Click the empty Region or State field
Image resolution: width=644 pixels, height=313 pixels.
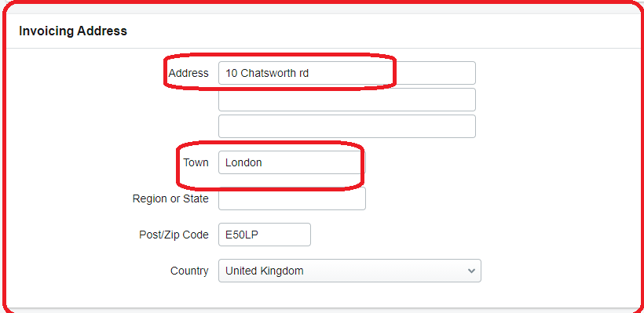pos(292,198)
